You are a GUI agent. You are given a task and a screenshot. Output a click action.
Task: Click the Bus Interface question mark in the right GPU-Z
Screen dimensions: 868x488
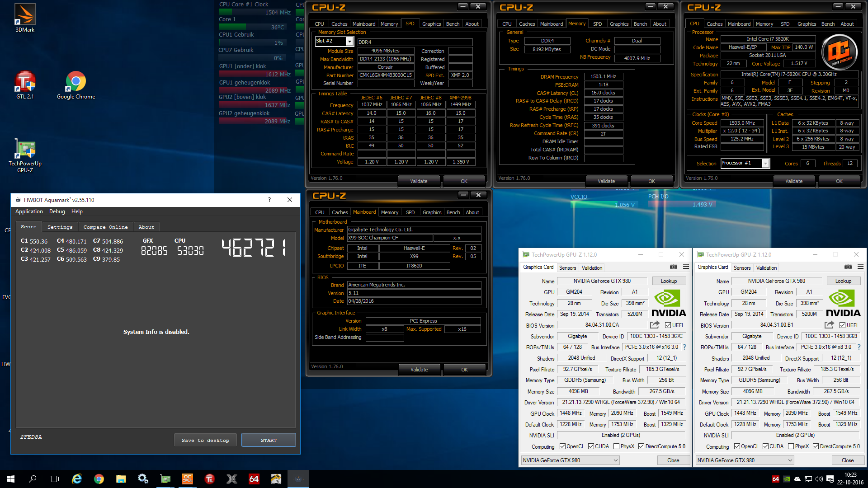click(x=859, y=347)
